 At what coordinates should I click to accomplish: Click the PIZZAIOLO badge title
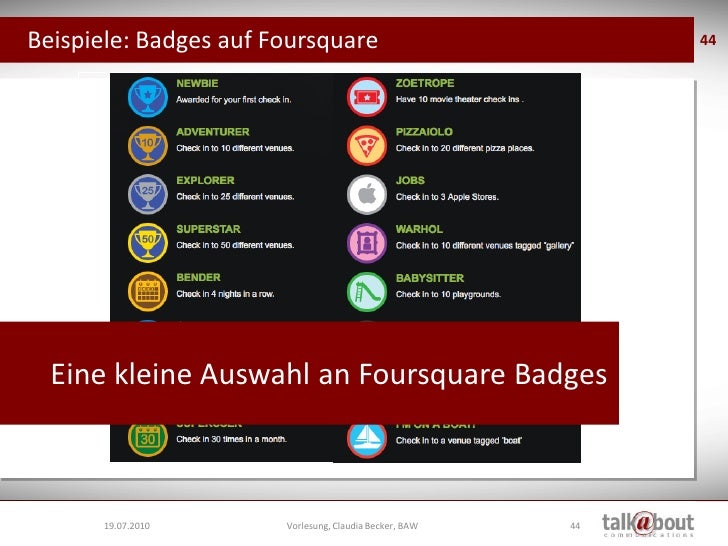(424, 132)
